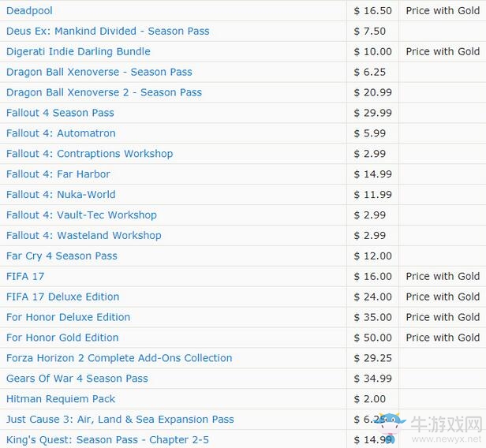The width and height of the screenshot is (486, 448).
Task: Open the FIFA 17 link
Action: [25, 277]
